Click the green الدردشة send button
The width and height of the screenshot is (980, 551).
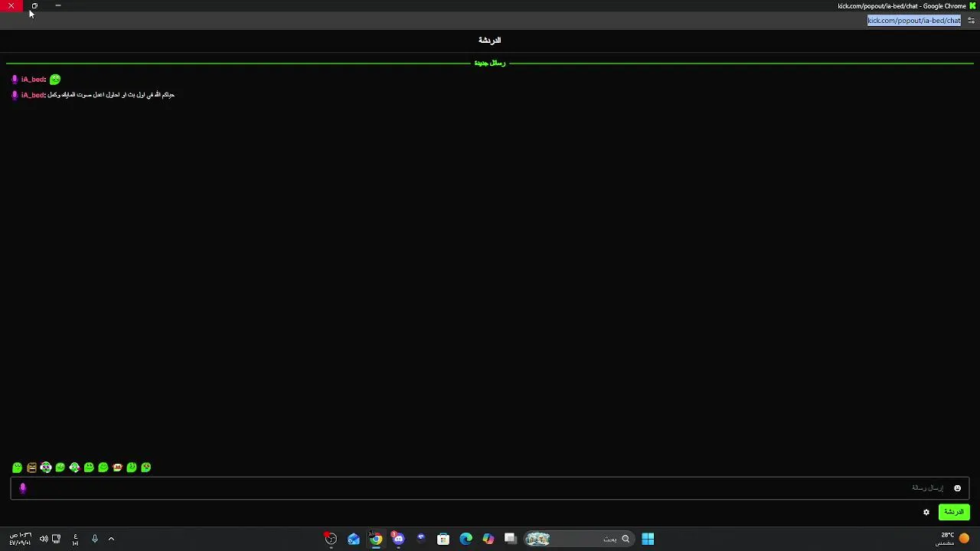click(954, 512)
